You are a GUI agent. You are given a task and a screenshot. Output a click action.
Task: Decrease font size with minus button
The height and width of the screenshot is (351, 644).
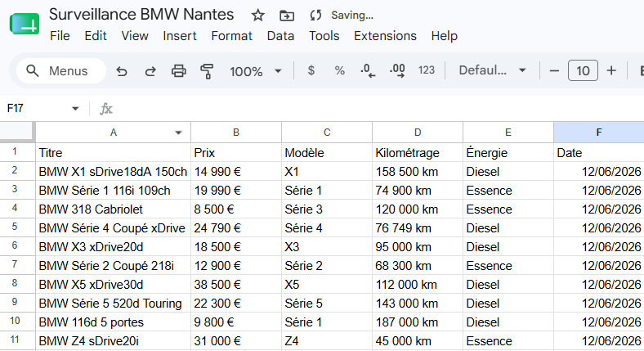pos(554,70)
